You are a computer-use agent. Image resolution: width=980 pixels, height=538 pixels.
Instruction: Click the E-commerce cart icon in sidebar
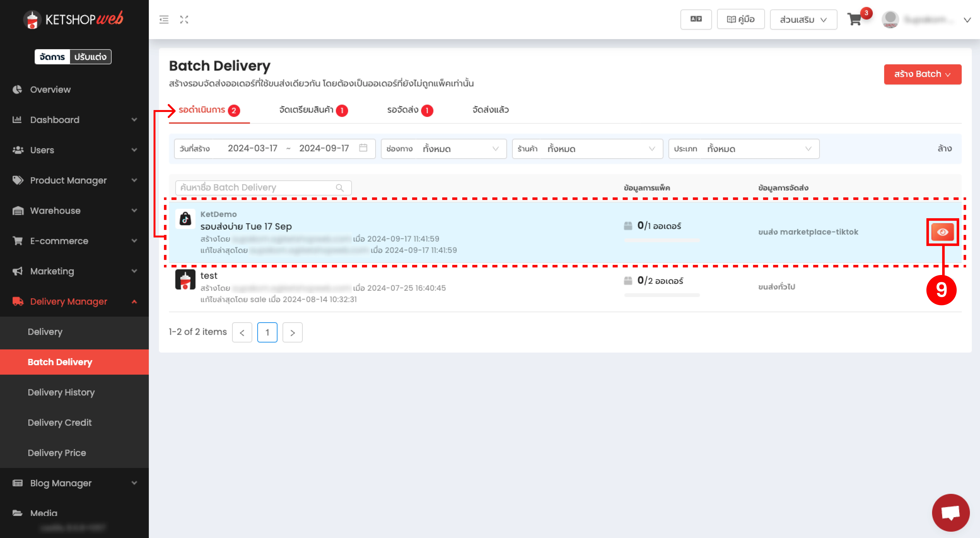(x=17, y=240)
